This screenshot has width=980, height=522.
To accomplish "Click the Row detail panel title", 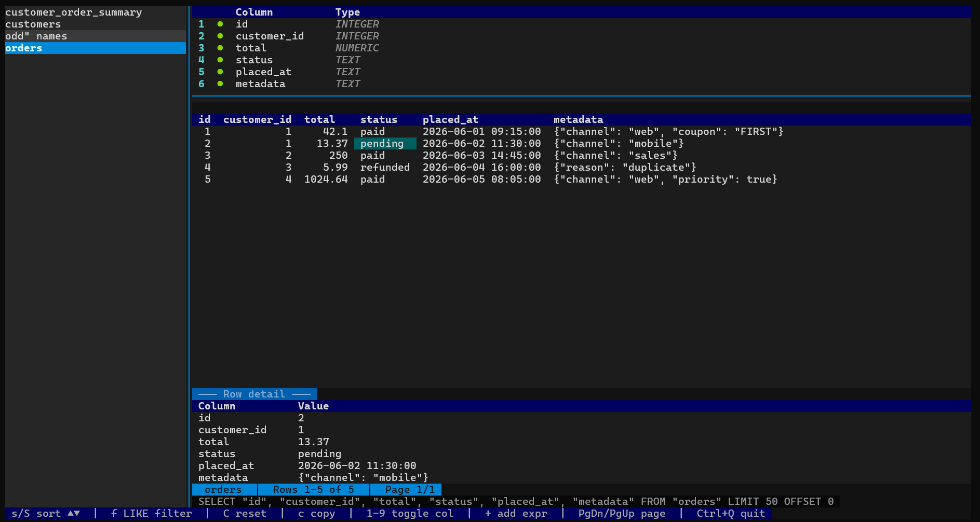I will (254, 394).
